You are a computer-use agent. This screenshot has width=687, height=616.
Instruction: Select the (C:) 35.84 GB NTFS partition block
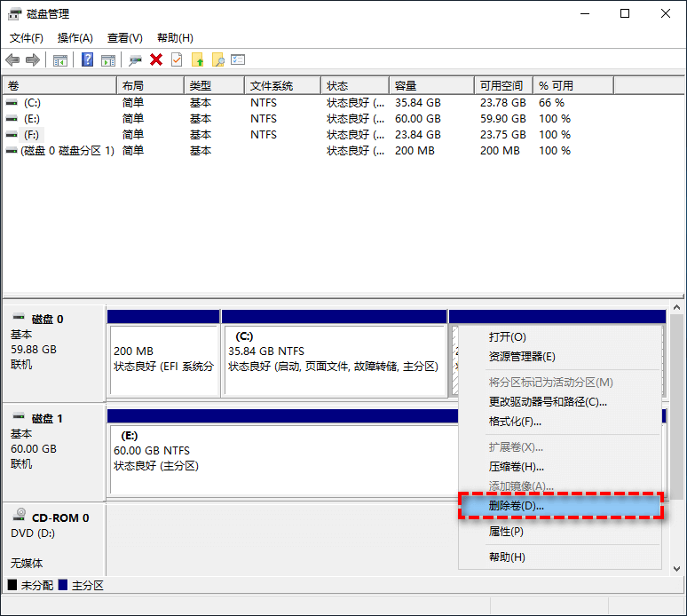point(335,360)
